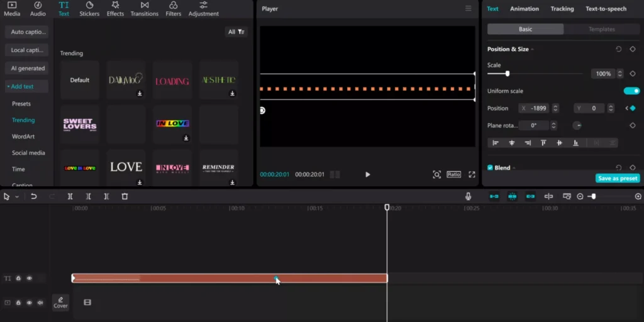
Task: Choose the LOADING text template
Action: coord(172,80)
